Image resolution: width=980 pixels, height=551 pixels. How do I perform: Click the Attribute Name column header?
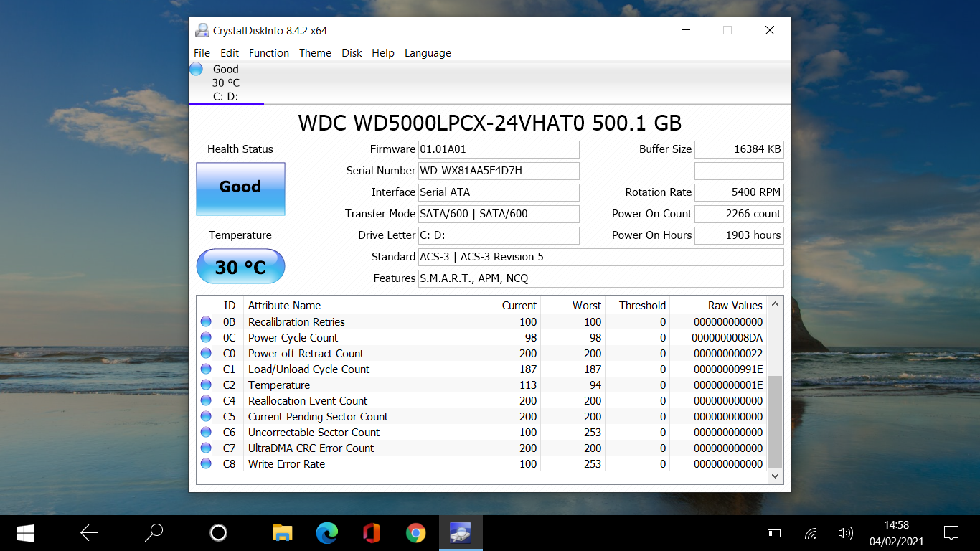[359, 306]
